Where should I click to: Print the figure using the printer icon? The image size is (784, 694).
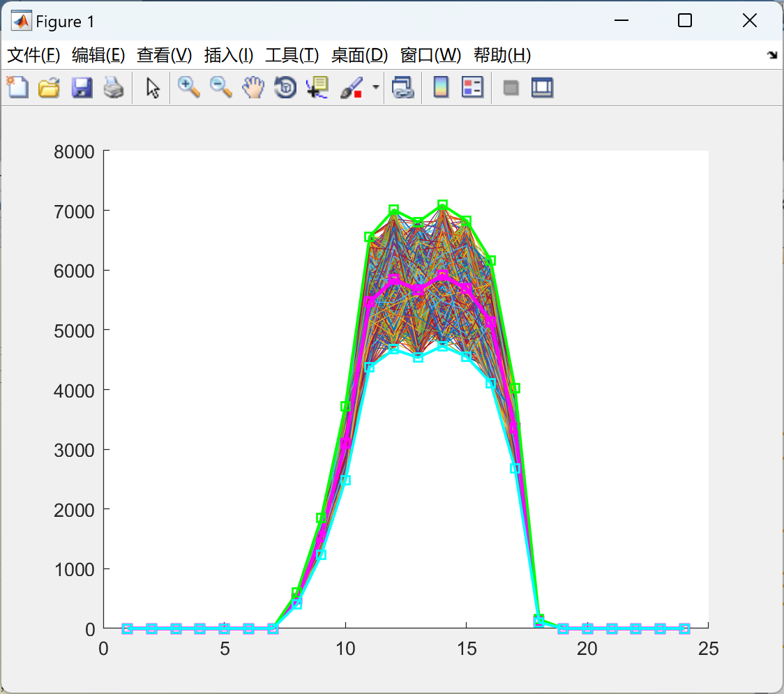pyautogui.click(x=114, y=87)
